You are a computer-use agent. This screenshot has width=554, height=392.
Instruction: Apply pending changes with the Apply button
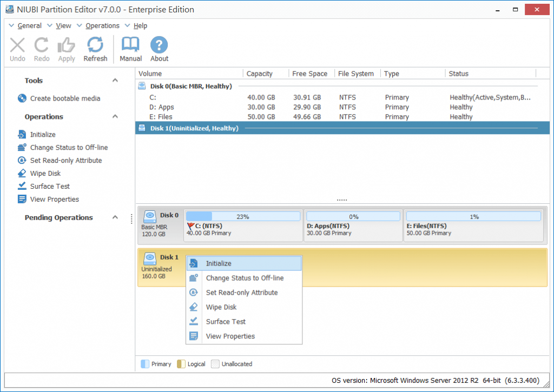(66, 48)
